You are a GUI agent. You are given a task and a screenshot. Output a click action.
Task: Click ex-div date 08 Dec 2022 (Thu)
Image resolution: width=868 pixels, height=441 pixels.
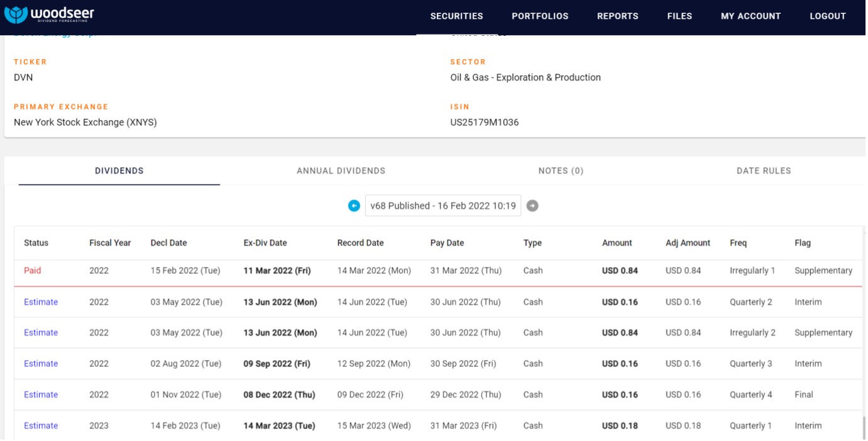point(279,395)
